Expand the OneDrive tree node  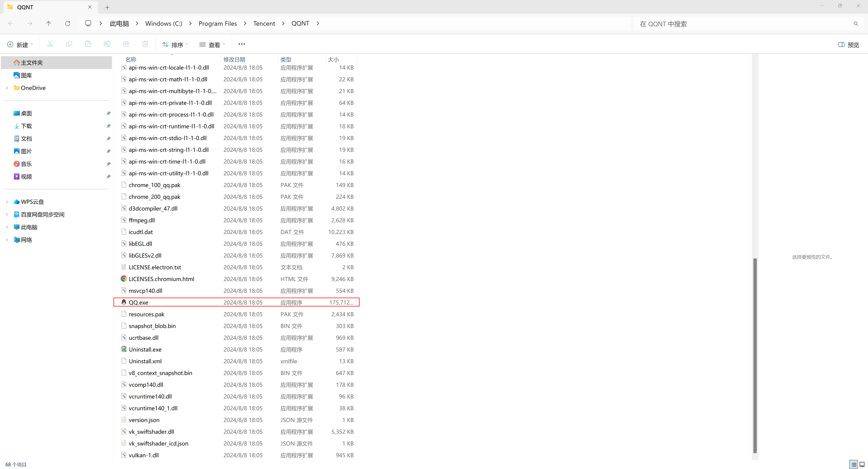pyautogui.click(x=7, y=88)
